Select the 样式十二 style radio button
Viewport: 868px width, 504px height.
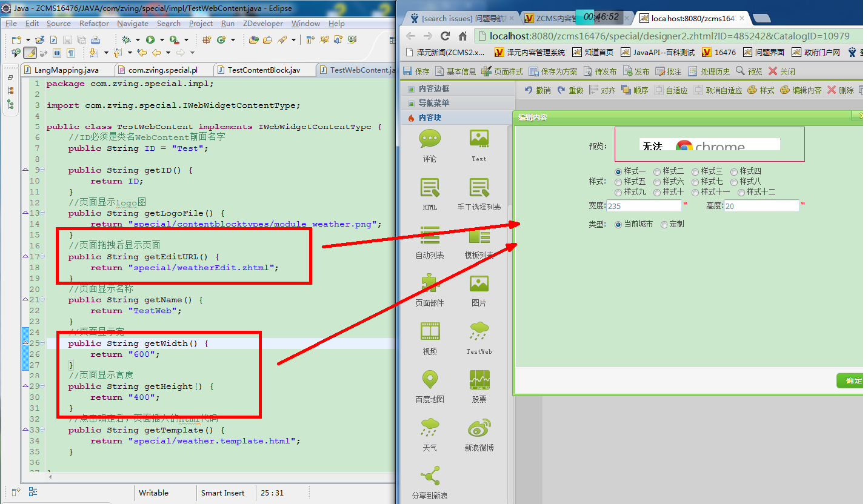[741, 193]
